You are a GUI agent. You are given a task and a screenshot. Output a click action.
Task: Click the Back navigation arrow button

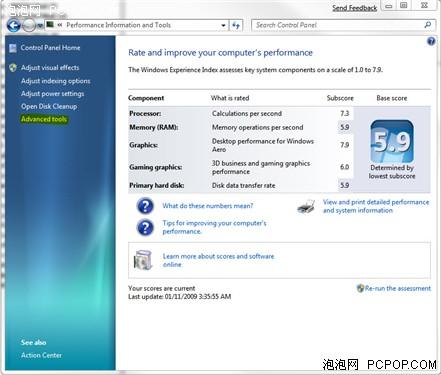[14, 25]
